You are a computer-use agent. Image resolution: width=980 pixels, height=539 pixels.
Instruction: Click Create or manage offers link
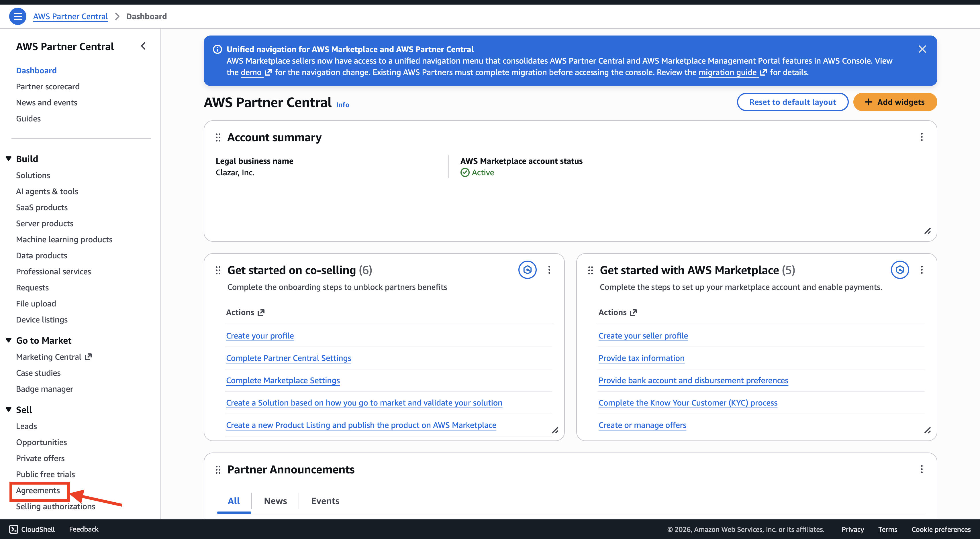click(642, 425)
